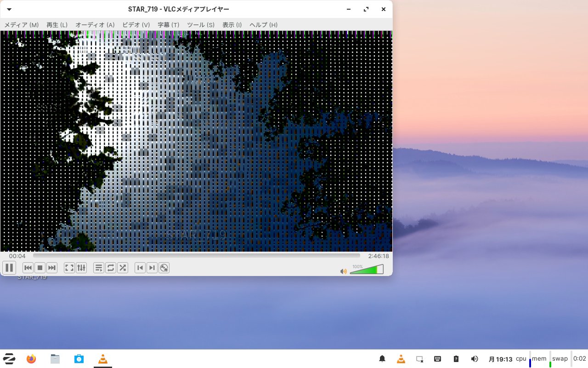Image resolution: width=588 pixels, height=368 pixels.
Task: Open notifications bell in system tray
Action: (382, 359)
